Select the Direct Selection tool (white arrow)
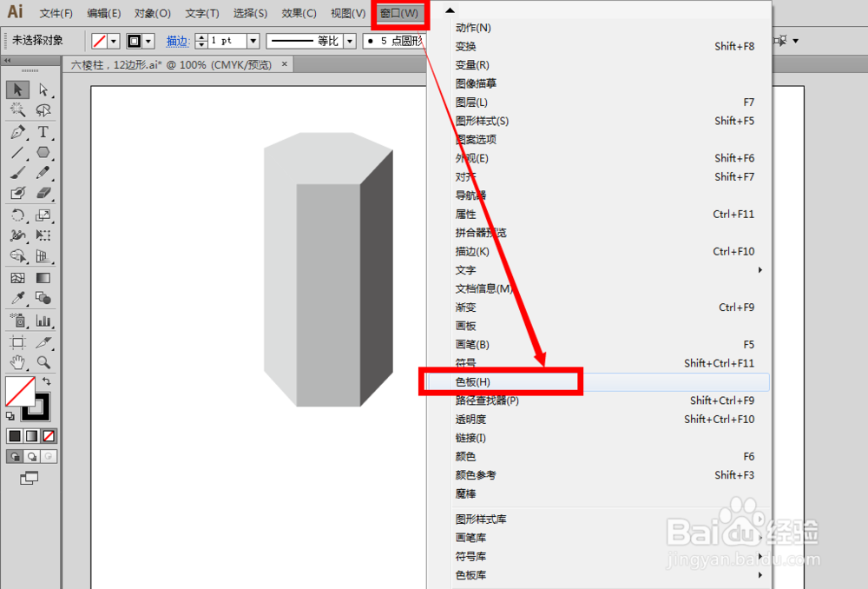 pos(43,89)
